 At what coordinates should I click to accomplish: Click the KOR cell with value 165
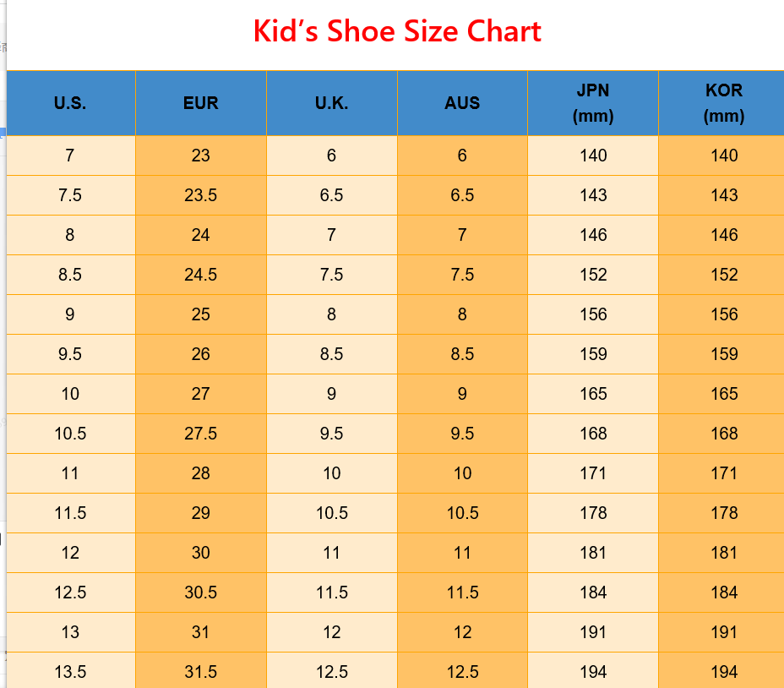click(723, 394)
